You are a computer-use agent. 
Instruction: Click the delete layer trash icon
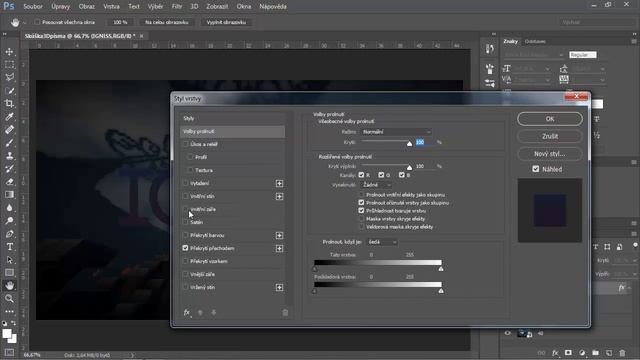(x=622, y=353)
